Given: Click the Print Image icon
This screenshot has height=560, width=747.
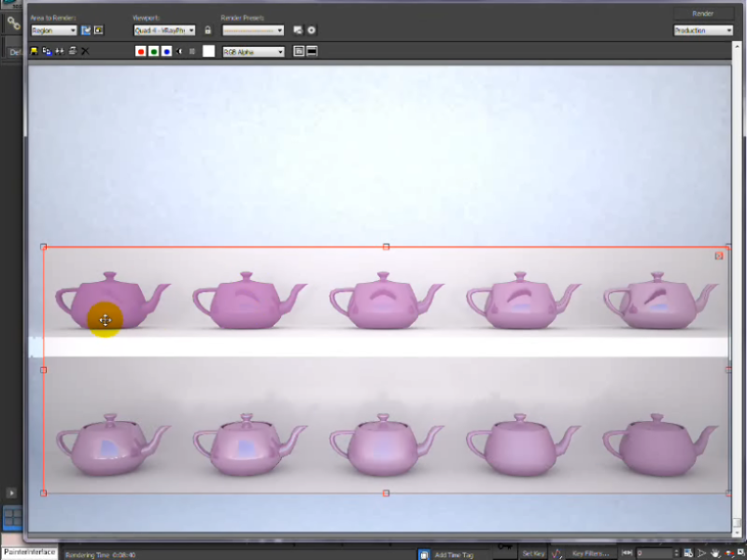Looking at the screenshot, I should (73, 51).
